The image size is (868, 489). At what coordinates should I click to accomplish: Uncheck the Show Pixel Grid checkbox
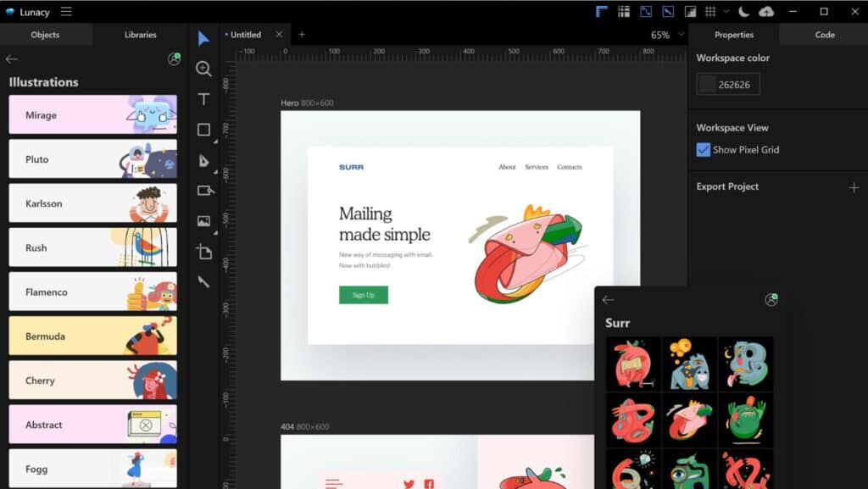pos(703,150)
